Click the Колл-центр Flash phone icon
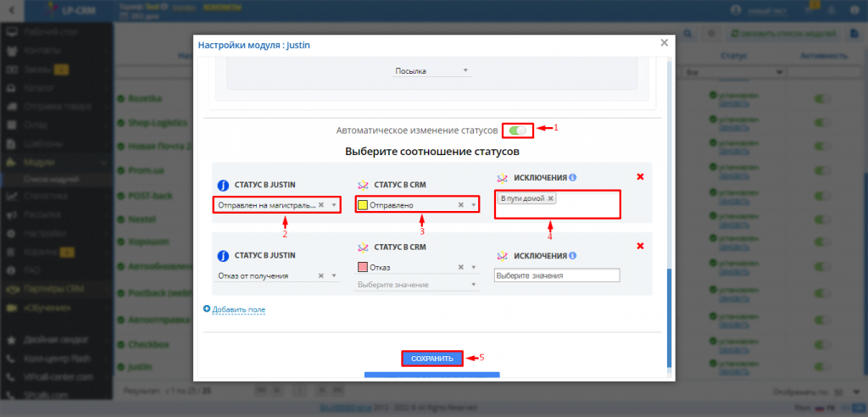Image resolution: width=868 pixels, height=417 pixels. coord(10,359)
